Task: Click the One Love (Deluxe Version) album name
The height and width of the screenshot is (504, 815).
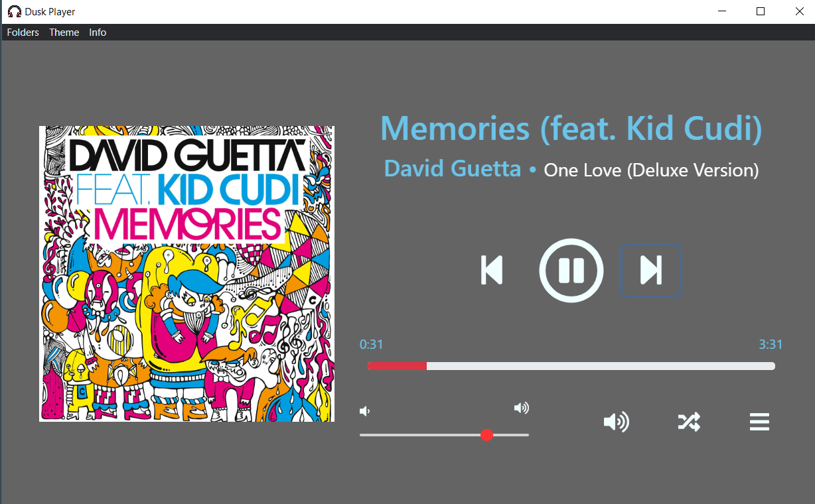Action: (651, 170)
